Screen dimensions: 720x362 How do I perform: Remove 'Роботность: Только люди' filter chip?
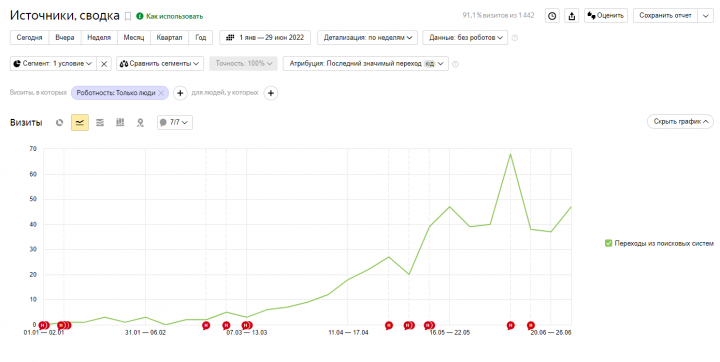click(161, 93)
